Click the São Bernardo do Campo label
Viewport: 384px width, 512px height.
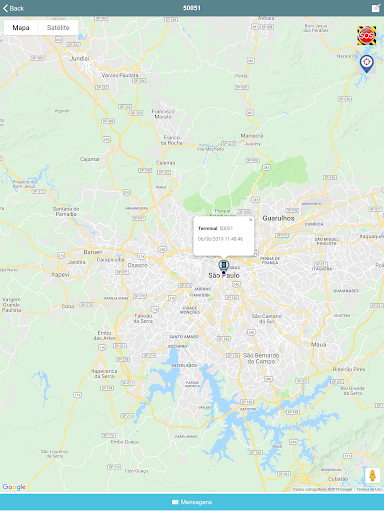[x=261, y=358]
